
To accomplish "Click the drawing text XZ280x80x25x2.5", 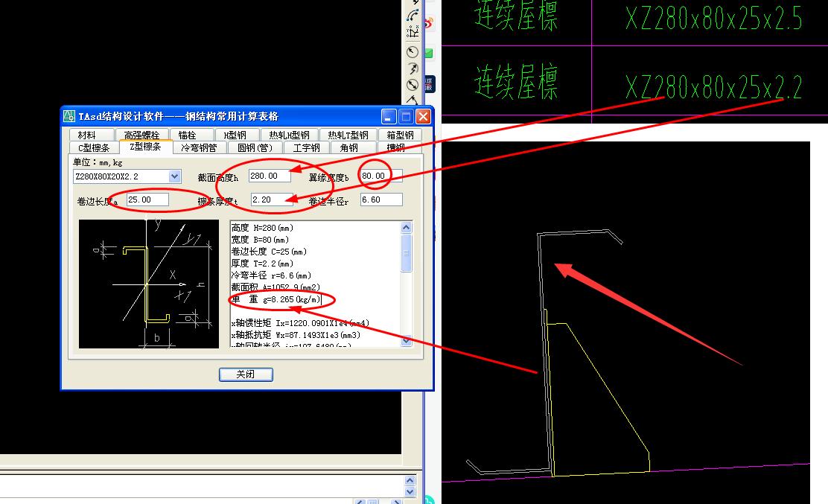I will pyautogui.click(x=714, y=19).
